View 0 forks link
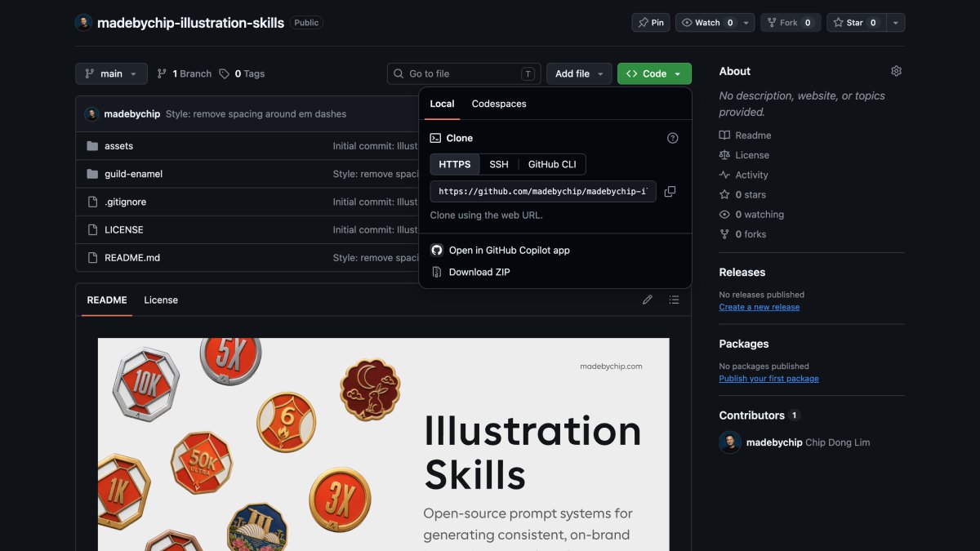The width and height of the screenshot is (980, 551). pos(742,233)
